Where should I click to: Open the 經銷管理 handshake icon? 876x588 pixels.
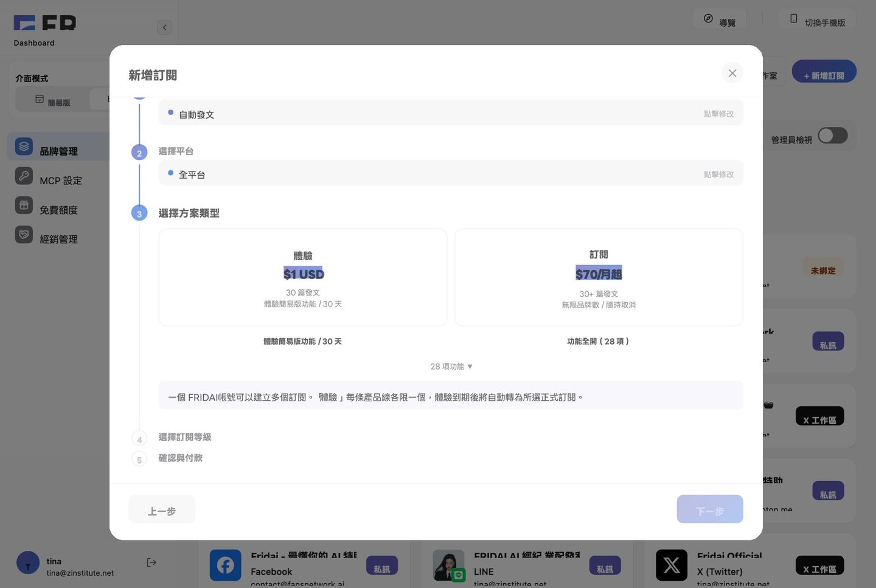coord(24,234)
